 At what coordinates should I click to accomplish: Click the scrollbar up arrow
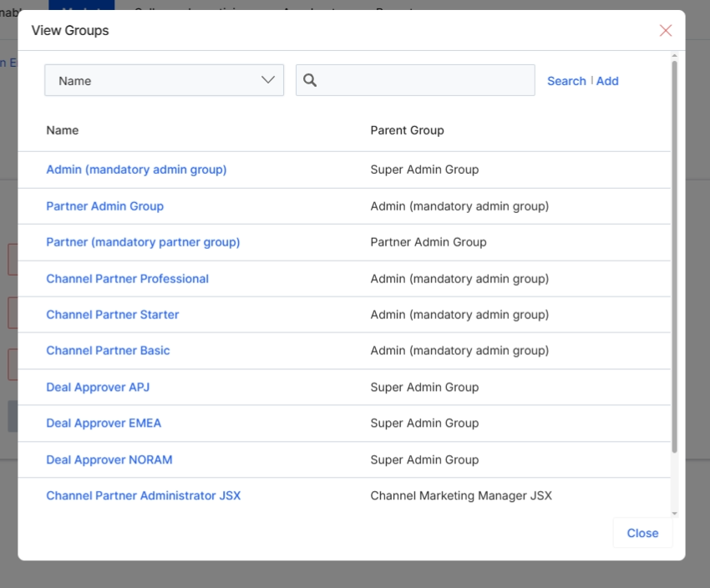coord(674,56)
